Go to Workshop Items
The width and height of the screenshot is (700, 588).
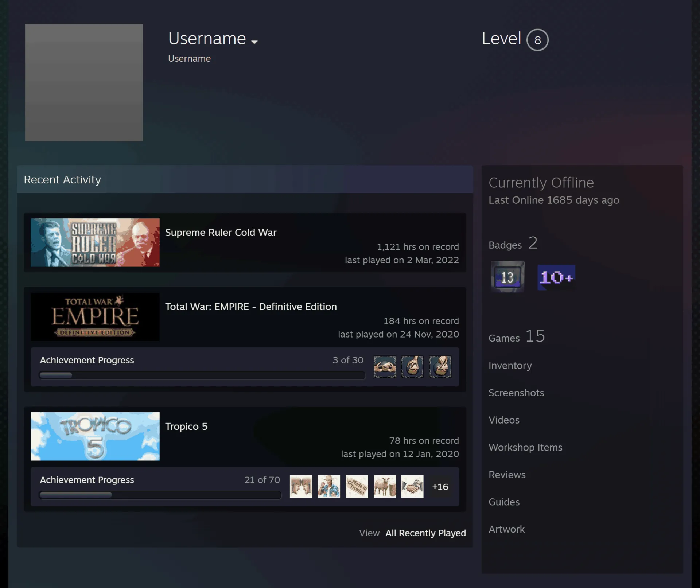[525, 448]
